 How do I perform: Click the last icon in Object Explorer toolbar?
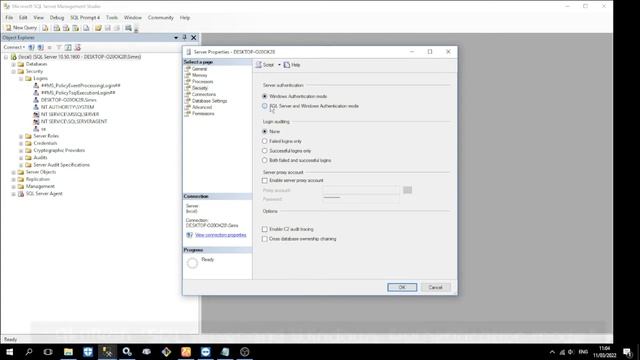point(77,47)
